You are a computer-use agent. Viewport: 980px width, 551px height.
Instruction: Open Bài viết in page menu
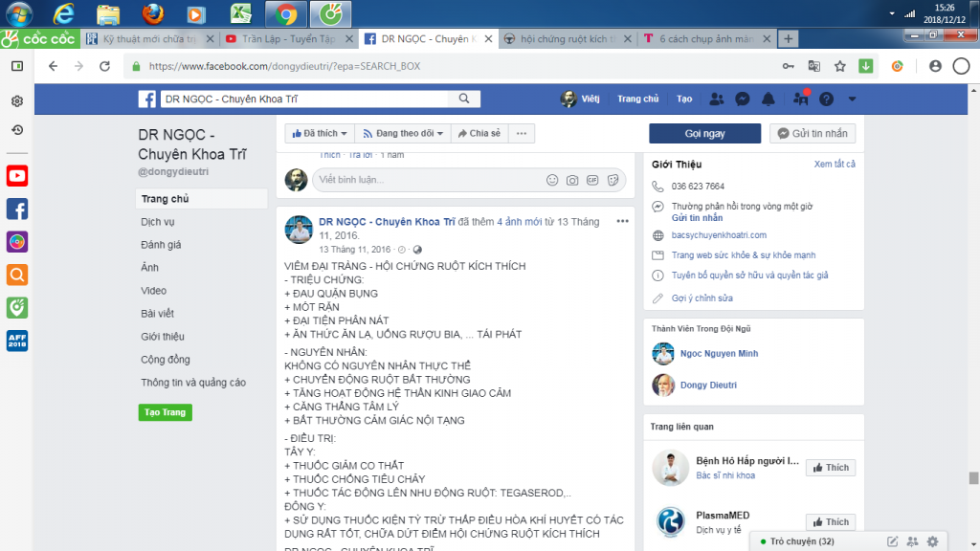[157, 314]
